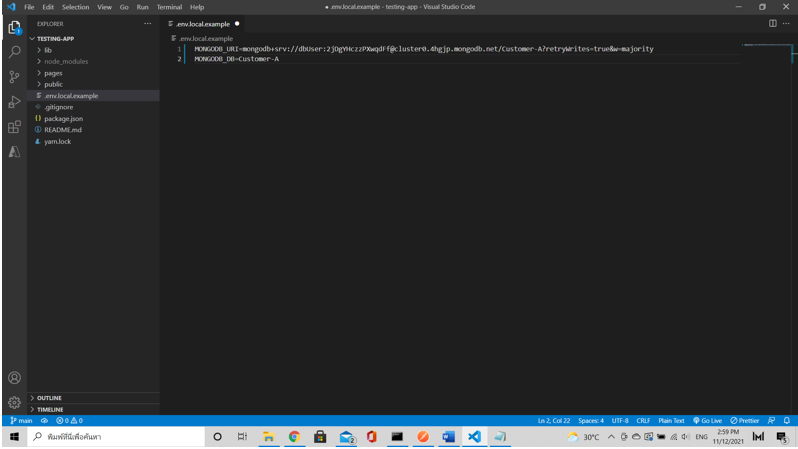The width and height of the screenshot is (798, 449).
Task: Change the UTF-8 file encoding
Action: pyautogui.click(x=620, y=420)
